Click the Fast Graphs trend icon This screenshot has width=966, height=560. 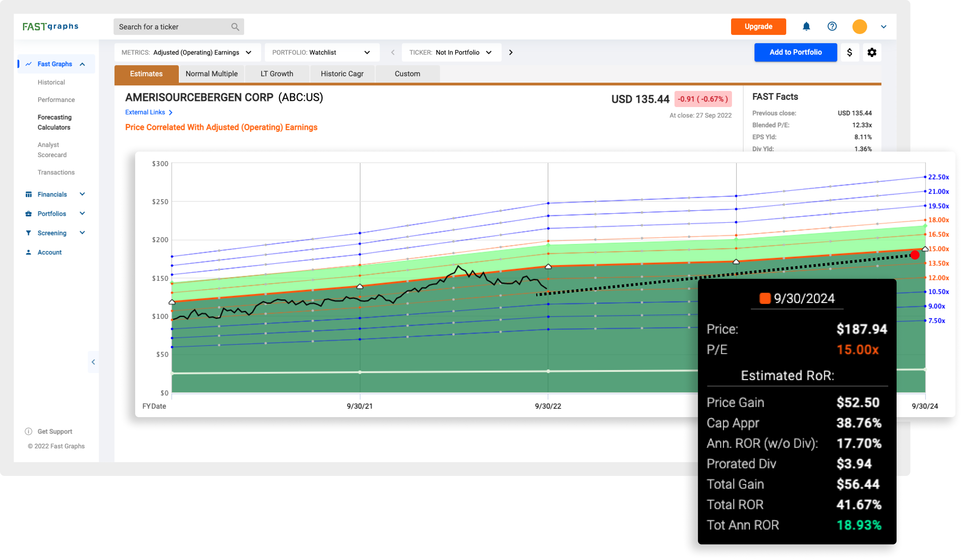28,64
